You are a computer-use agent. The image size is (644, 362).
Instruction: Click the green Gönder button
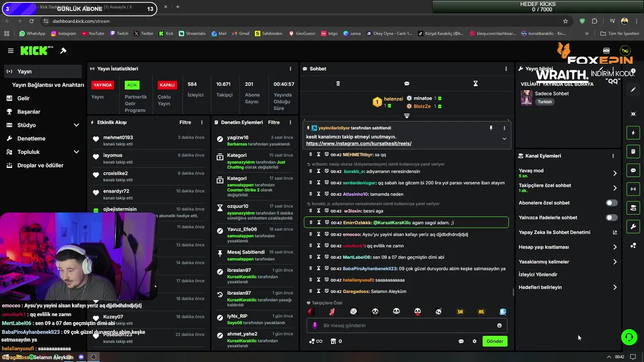coord(495,341)
